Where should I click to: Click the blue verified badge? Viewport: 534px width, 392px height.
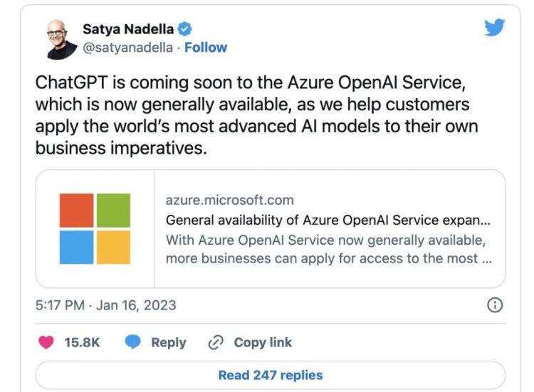click(184, 29)
